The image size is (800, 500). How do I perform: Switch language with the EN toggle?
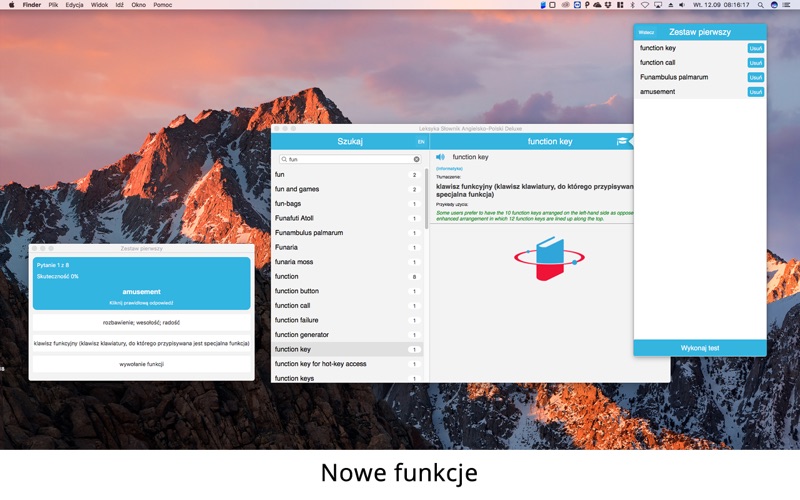(421, 142)
